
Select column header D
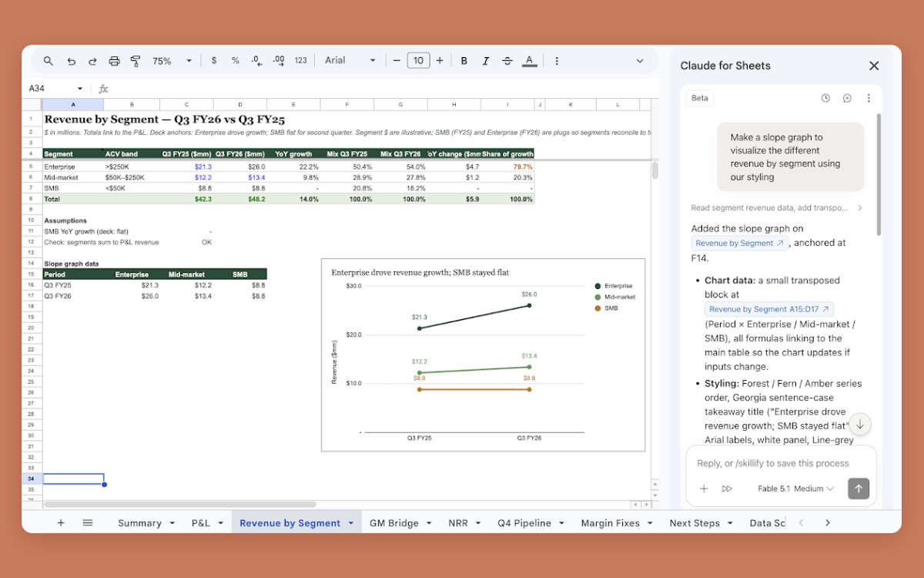point(240,104)
